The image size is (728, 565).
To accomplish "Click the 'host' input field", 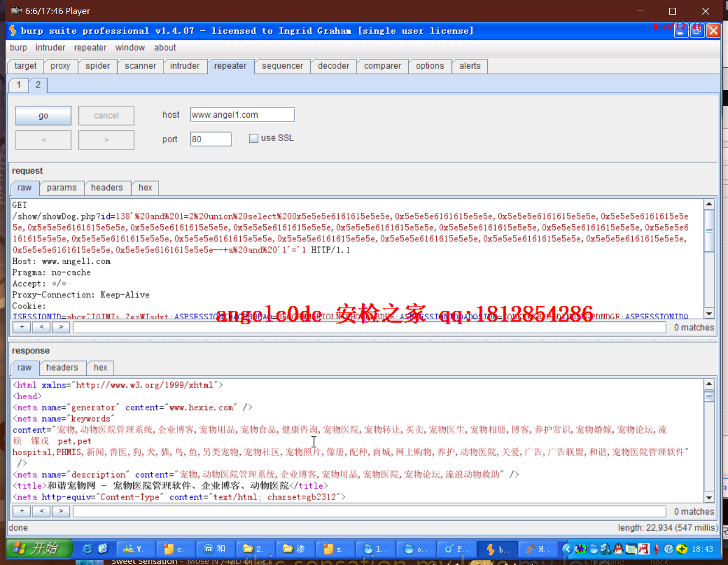I will [242, 115].
